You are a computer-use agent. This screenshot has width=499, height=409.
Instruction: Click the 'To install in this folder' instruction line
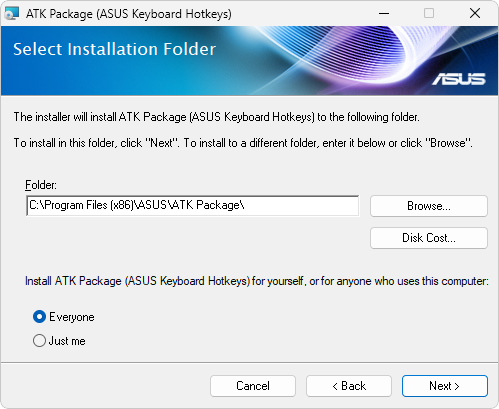tap(243, 143)
